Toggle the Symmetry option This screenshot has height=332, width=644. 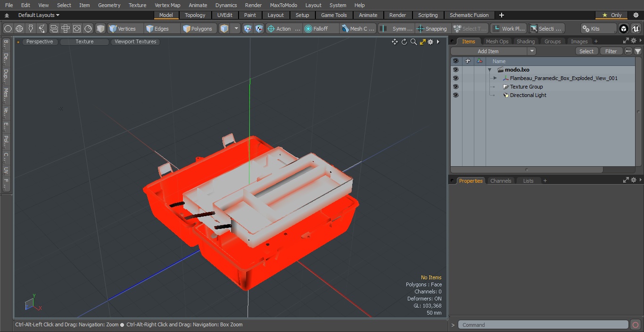397,29
